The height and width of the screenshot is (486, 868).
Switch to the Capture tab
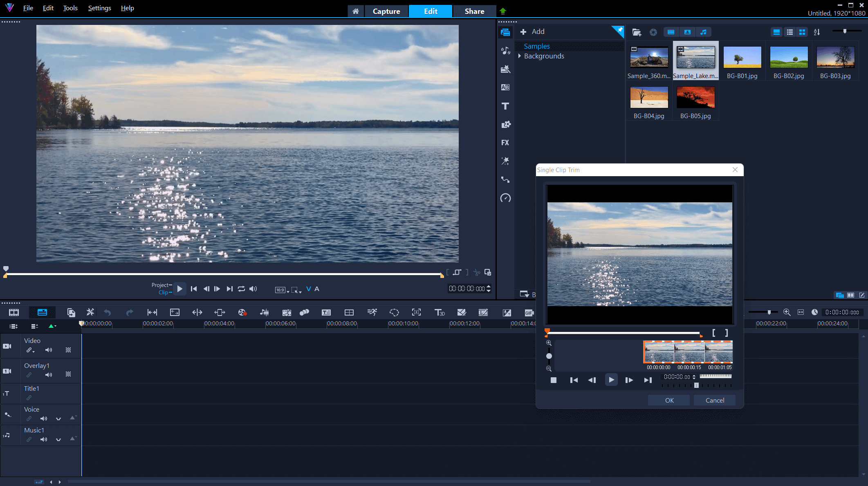coord(386,11)
